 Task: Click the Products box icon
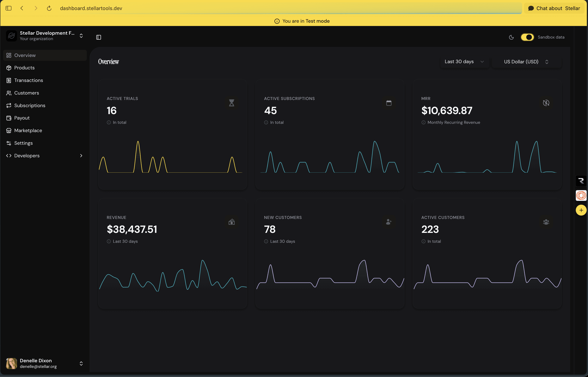click(9, 68)
